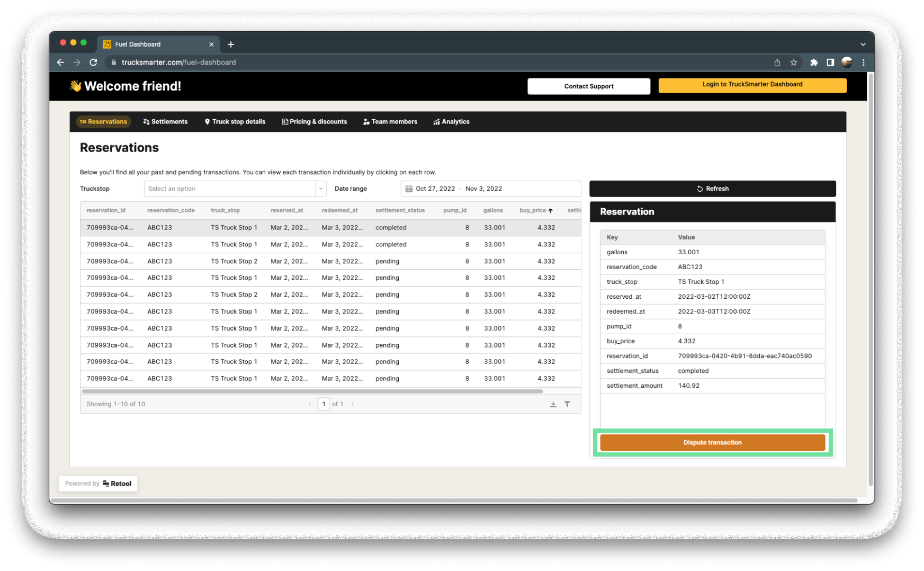Image resolution: width=924 pixels, height=571 pixels.
Task: Open the table filter icon
Action: tap(567, 404)
